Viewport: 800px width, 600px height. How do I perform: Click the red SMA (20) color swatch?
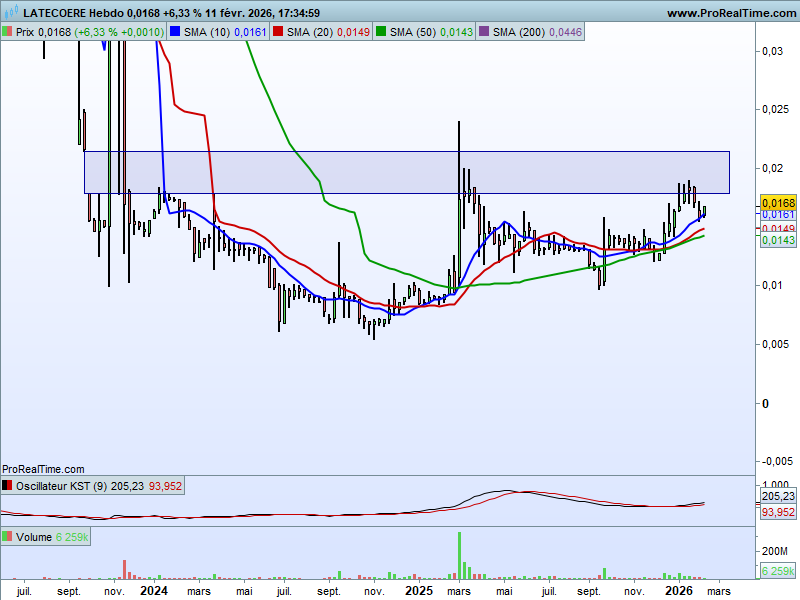click(278, 32)
